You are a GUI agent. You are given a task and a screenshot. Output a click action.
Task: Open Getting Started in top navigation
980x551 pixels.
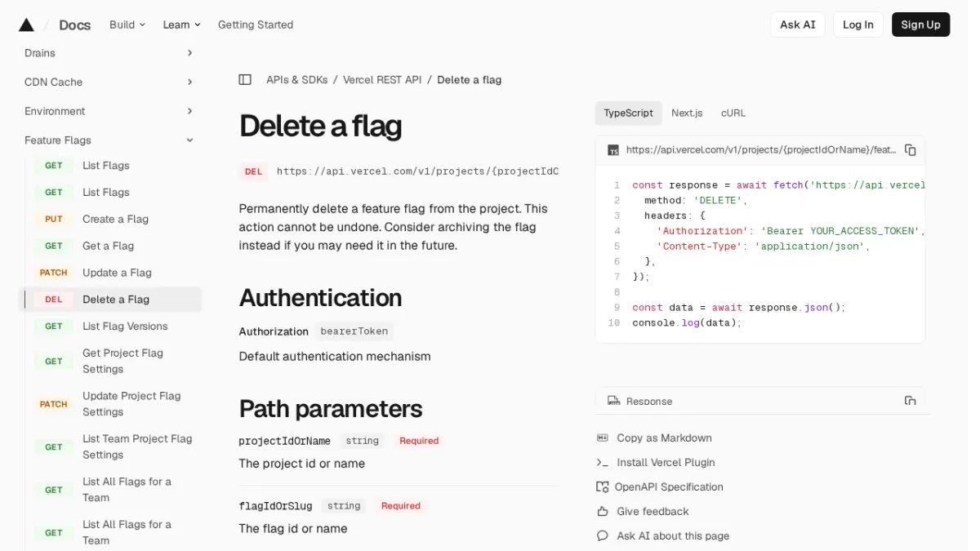pyautogui.click(x=256, y=24)
